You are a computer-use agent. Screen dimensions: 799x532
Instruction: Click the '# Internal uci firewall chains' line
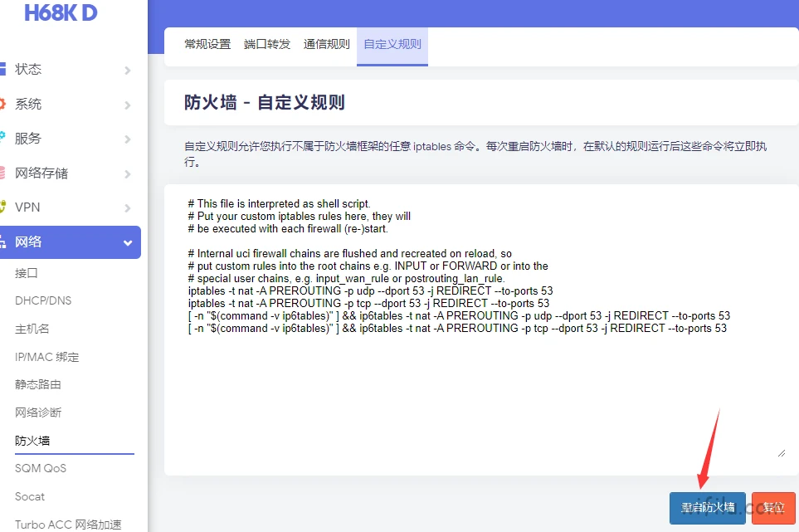coord(350,253)
